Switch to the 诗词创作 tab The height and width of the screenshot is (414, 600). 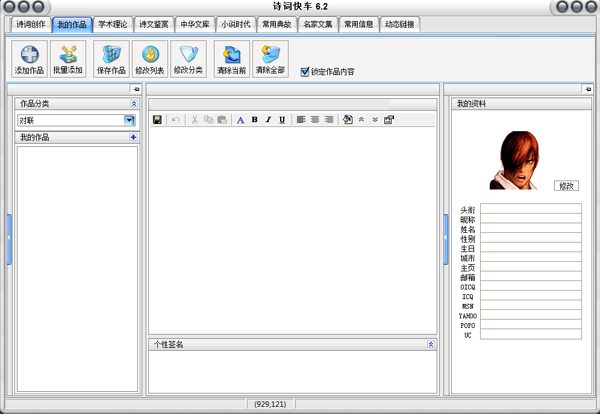click(31, 23)
